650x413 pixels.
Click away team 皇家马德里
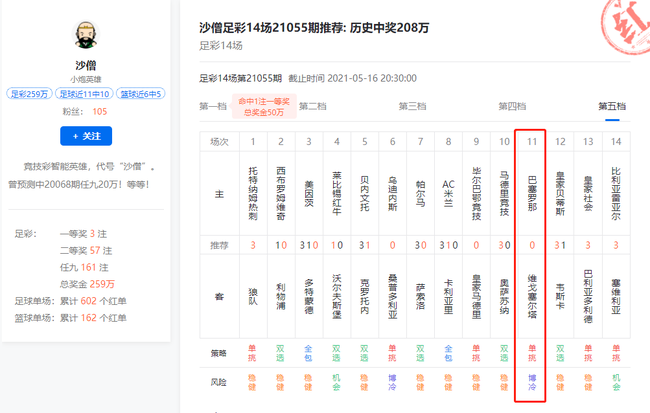click(476, 296)
